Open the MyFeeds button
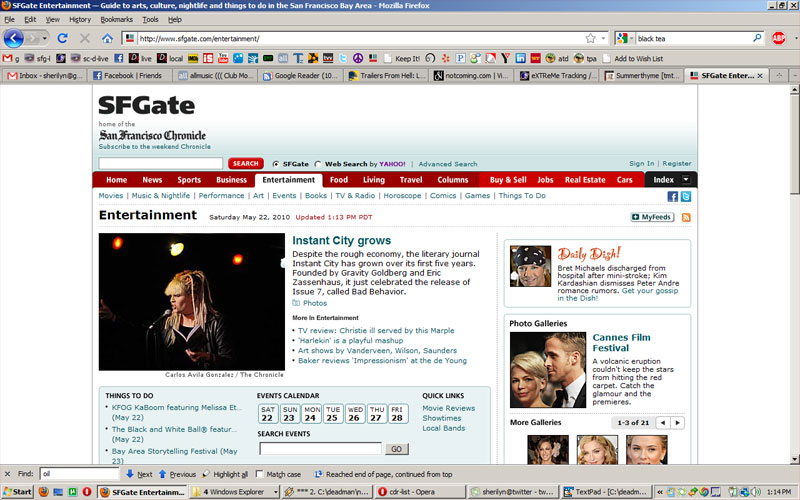 652,217
